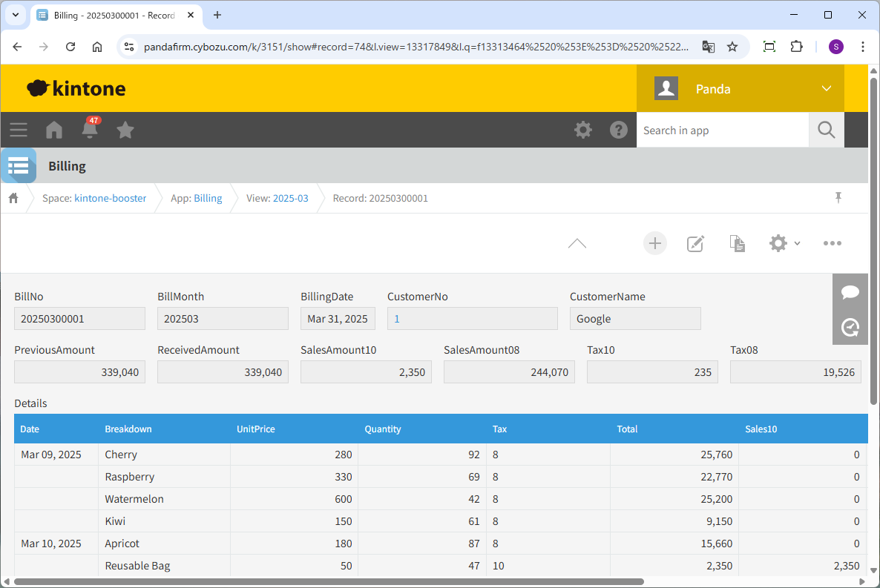This screenshot has width=880, height=588.
Task: Click the search magnifier button
Action: coord(826,130)
